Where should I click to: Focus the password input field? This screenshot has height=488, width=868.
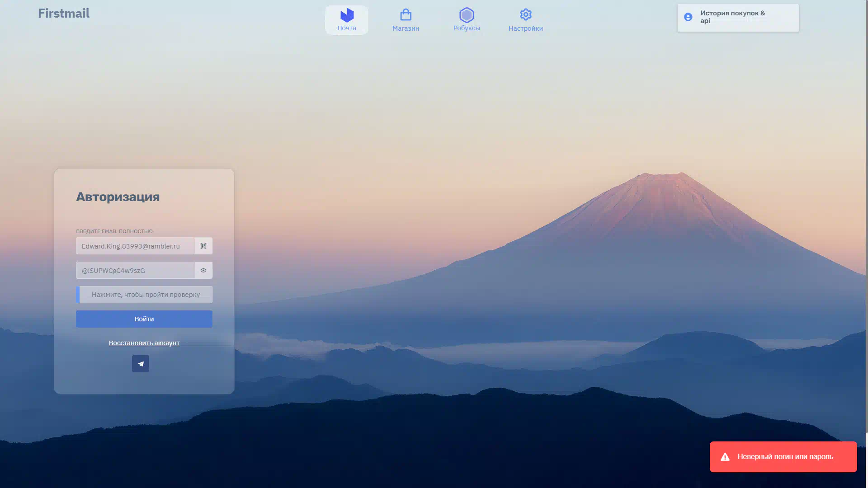135,271
